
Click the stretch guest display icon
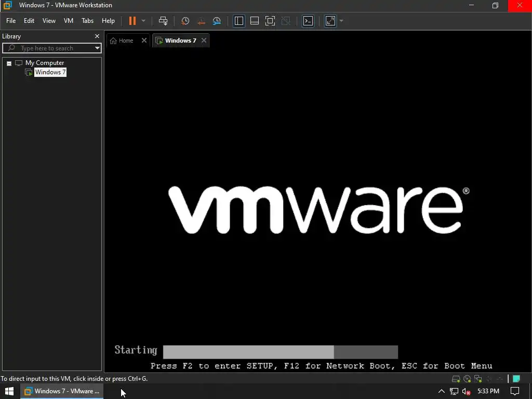pos(330,21)
